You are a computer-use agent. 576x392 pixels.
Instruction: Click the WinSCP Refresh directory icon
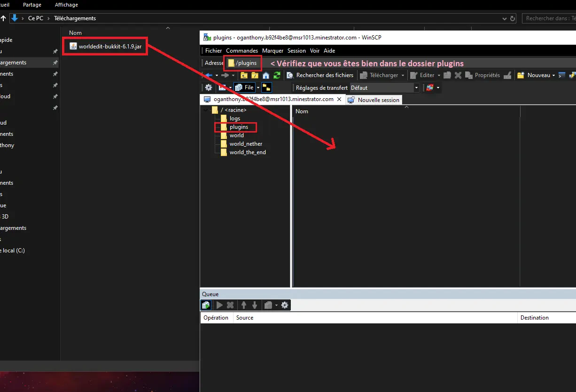point(277,75)
